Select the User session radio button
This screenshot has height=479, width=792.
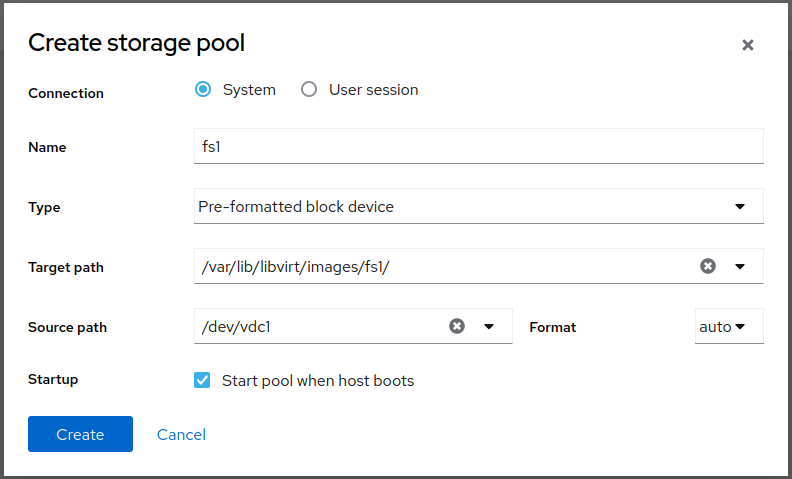(x=309, y=89)
